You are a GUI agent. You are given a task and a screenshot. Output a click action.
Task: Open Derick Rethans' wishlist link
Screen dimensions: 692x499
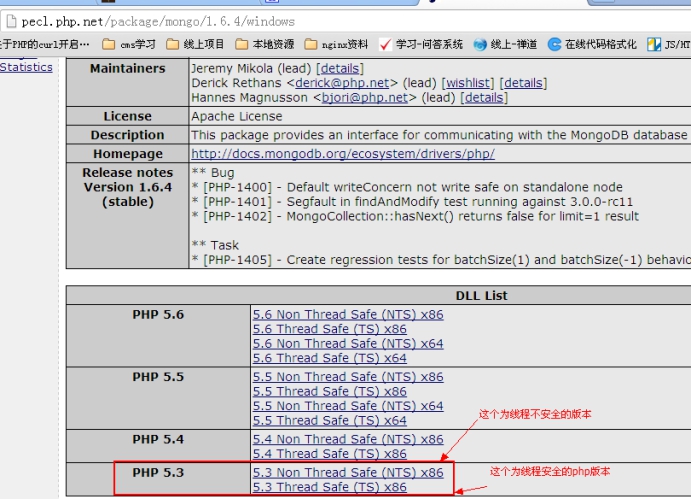(x=468, y=83)
